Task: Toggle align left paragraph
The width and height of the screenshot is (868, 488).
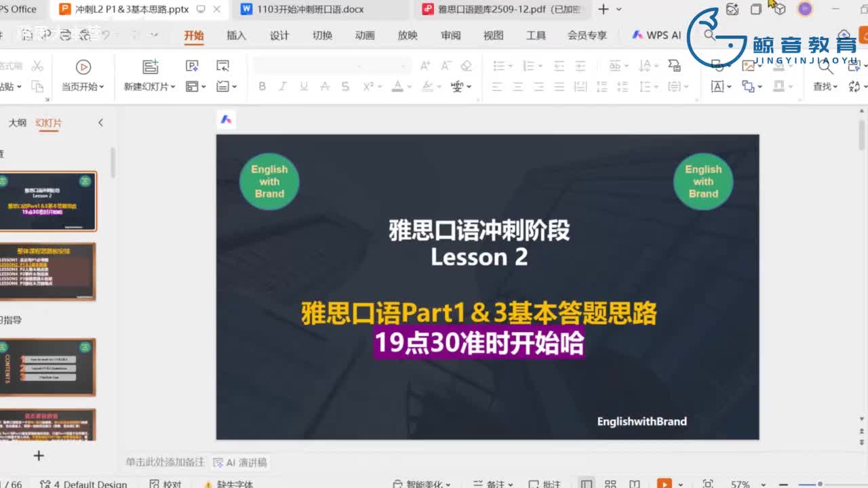Action: point(497,87)
